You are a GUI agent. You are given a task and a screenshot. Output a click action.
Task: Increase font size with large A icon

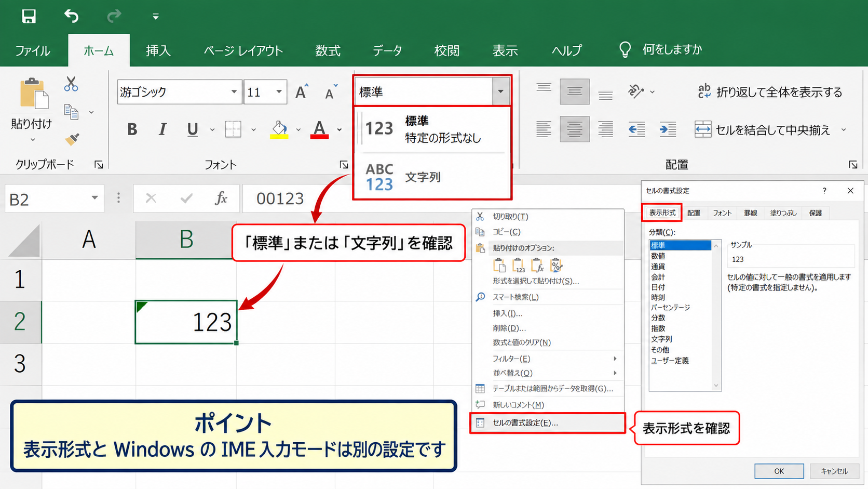[302, 92]
